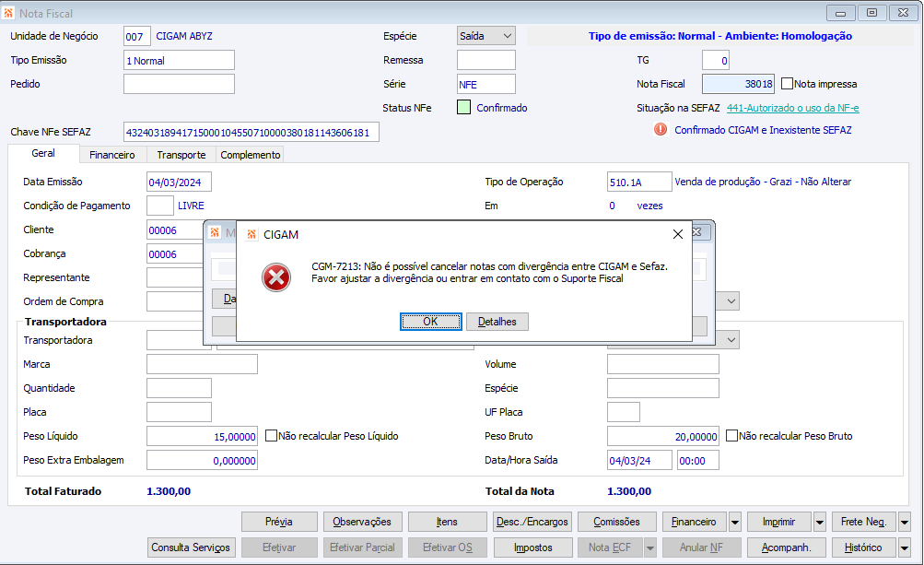The image size is (924, 565).
Task: Click the red error icon in CIGAM dialog
Action: pyautogui.click(x=275, y=277)
